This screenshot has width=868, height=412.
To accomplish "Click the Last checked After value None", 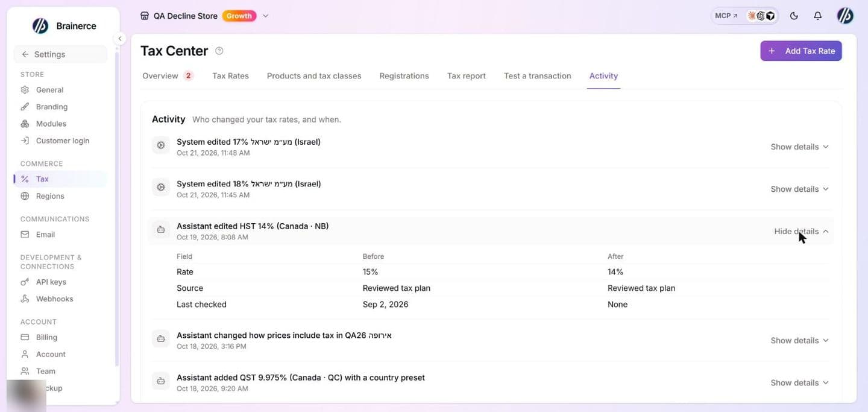I will click(x=617, y=305).
